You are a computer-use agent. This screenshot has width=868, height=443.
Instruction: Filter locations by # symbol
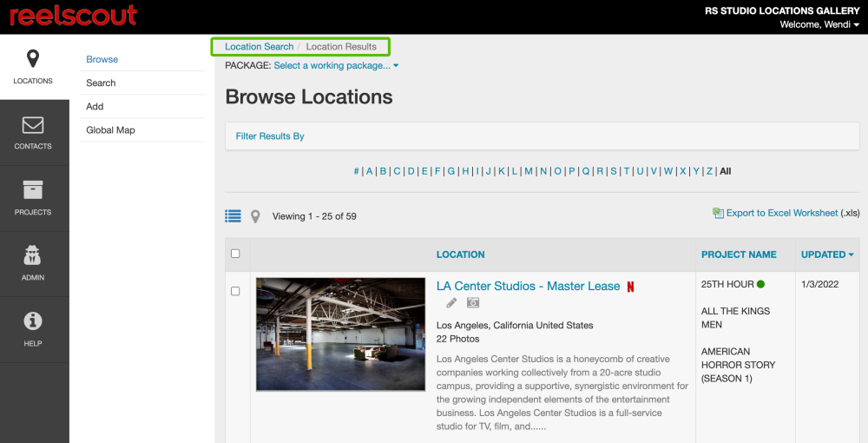(x=356, y=171)
